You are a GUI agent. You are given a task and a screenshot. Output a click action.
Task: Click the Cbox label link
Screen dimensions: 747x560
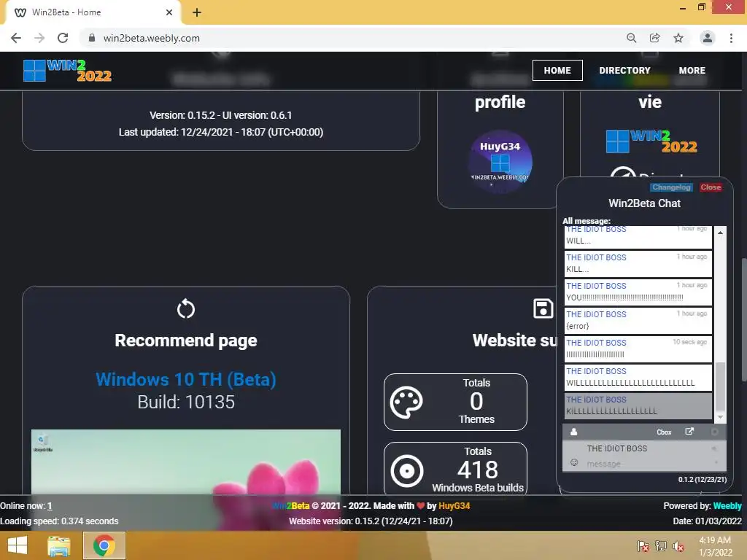point(664,432)
